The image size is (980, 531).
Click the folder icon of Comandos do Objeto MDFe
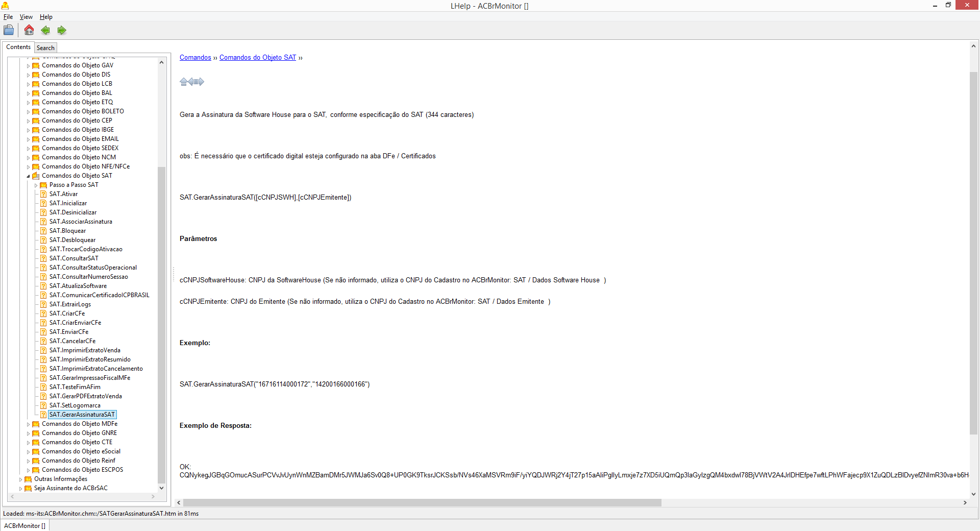click(36, 424)
